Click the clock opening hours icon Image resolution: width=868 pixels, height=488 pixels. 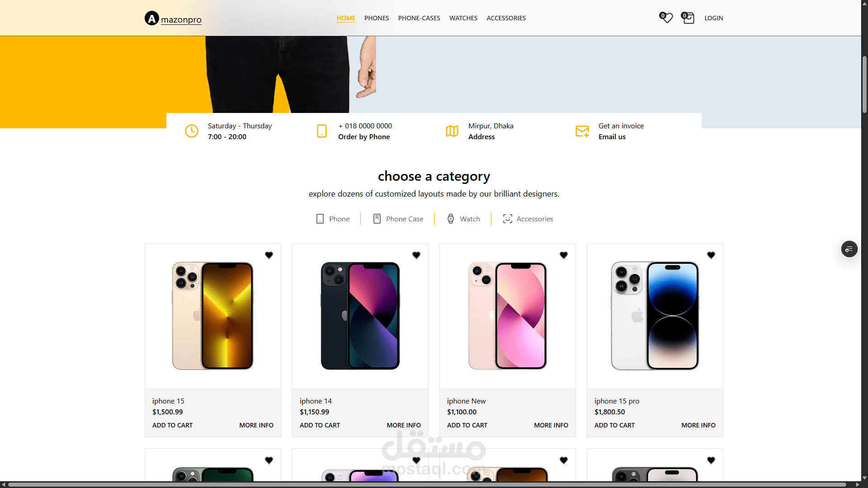click(192, 131)
